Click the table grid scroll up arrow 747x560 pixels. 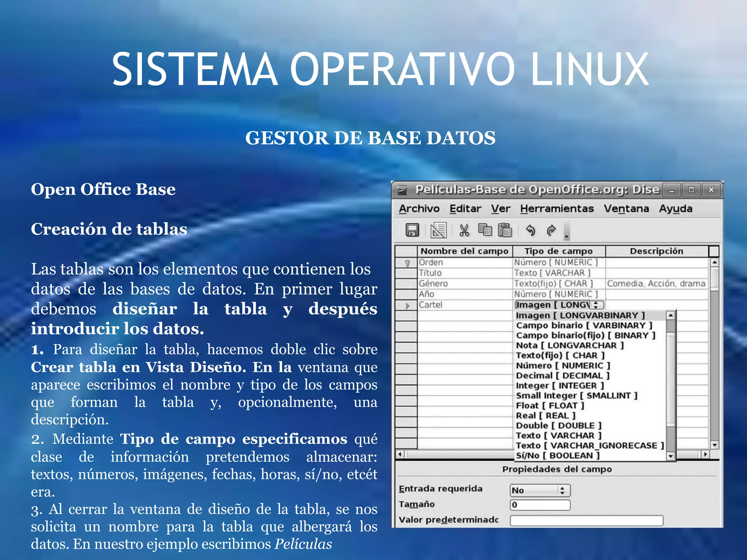point(714,262)
